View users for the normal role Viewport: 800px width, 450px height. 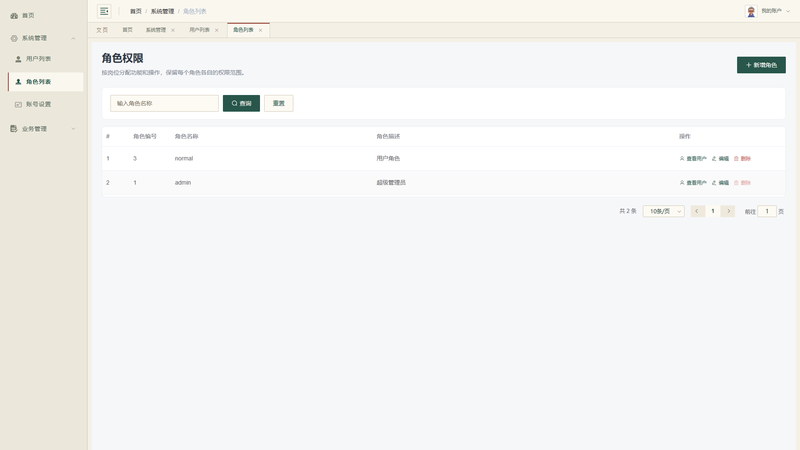[693, 159]
